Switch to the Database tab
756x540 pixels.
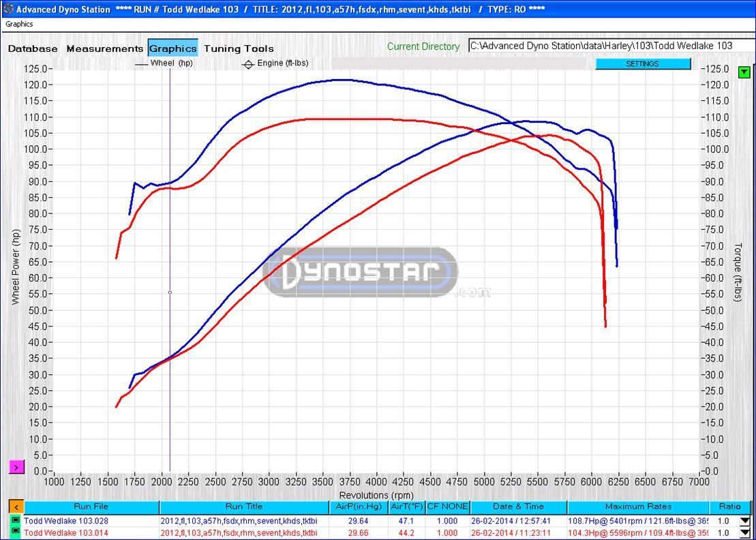click(x=33, y=48)
